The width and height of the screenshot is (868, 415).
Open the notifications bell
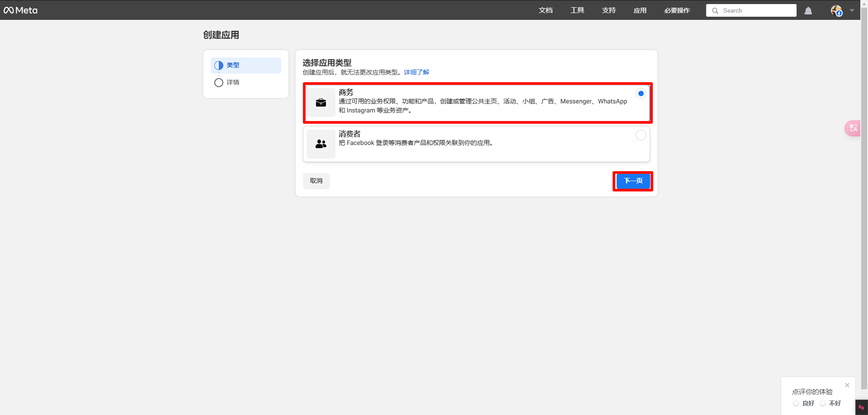click(808, 10)
